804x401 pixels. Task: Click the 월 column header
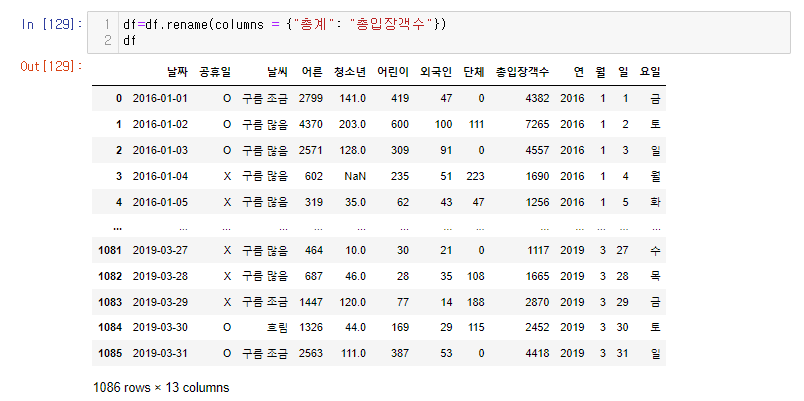[600, 72]
